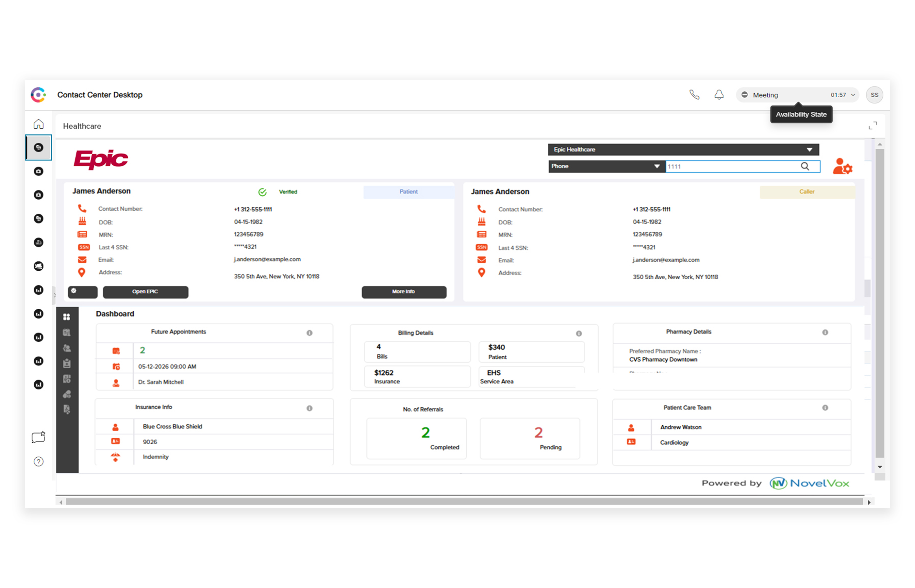The height and width of the screenshot is (588, 915).
Task: Click Blue Cross Blue Shield insurance name
Action: tap(173, 427)
